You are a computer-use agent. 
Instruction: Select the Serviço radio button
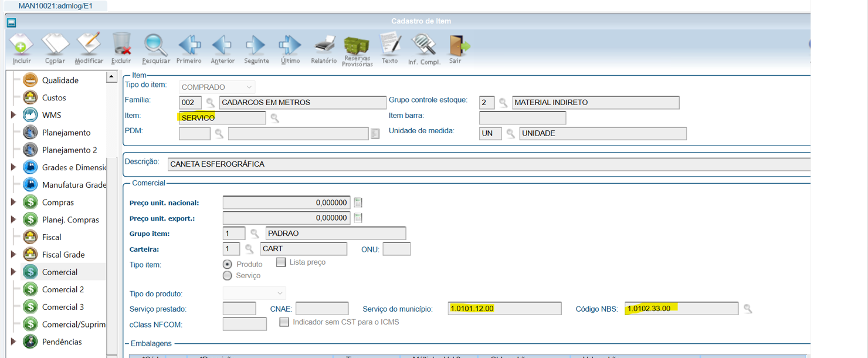[228, 275]
